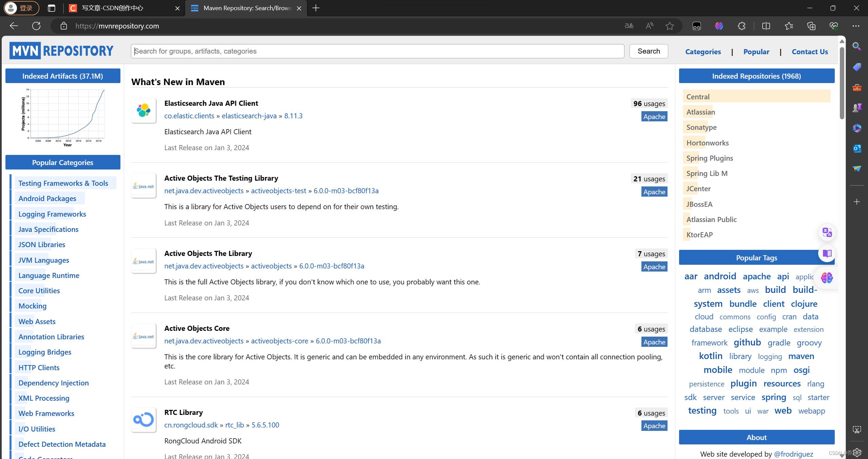Open browser Extensions puzzle icon
Image resolution: width=868 pixels, height=459 pixels.
click(741, 26)
